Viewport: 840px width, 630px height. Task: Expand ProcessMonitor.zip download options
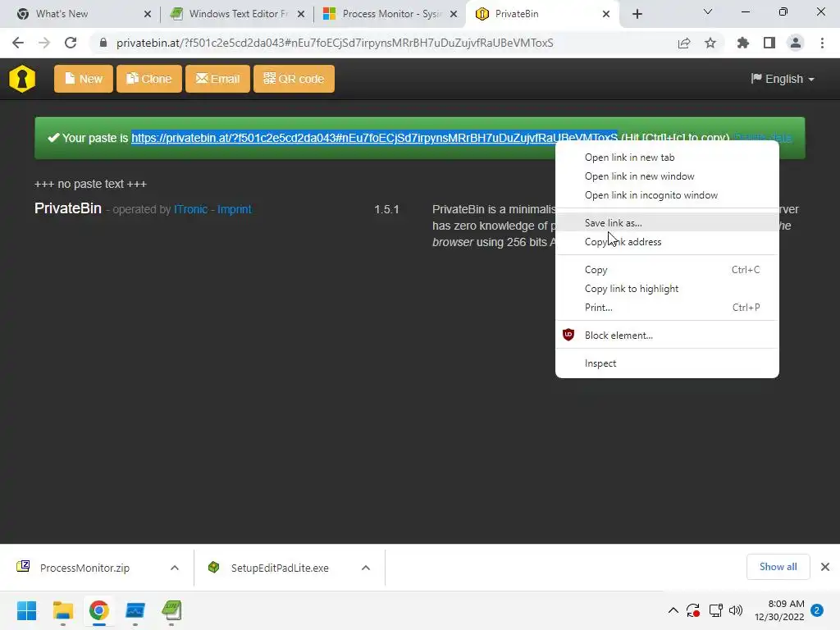(x=175, y=568)
